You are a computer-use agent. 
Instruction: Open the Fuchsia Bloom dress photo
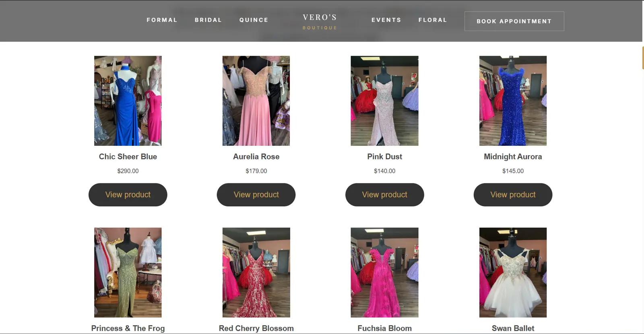(x=384, y=272)
